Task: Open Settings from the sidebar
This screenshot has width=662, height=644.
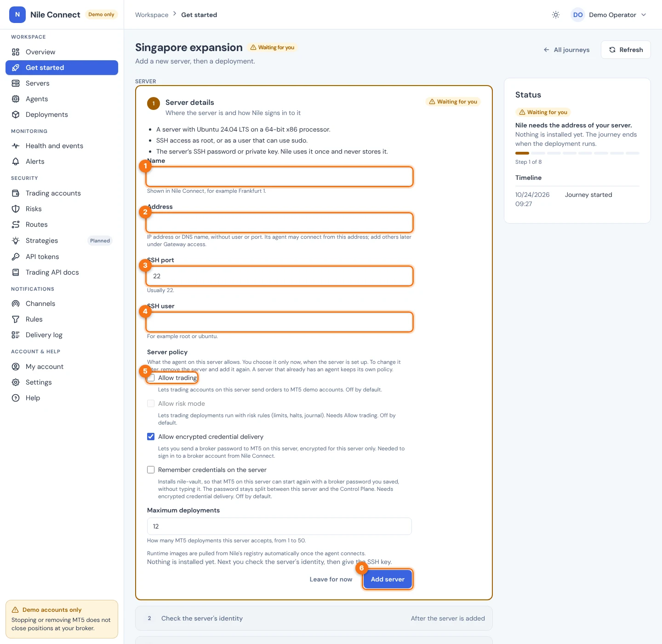Action: coord(62,382)
